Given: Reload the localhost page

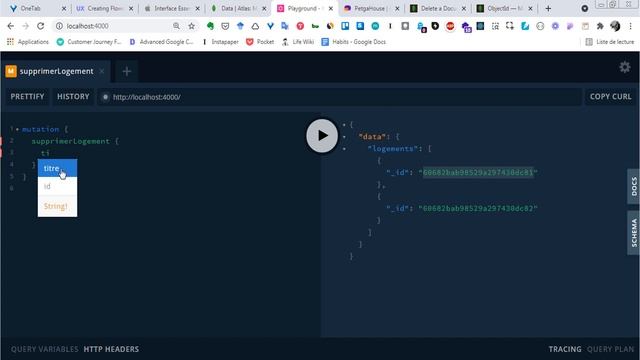Looking at the screenshot, I should (40, 26).
